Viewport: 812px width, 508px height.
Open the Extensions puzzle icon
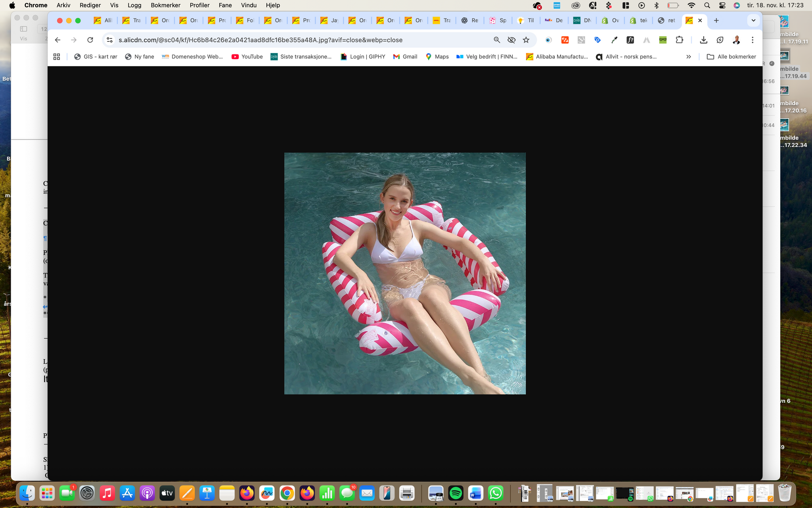pos(680,40)
